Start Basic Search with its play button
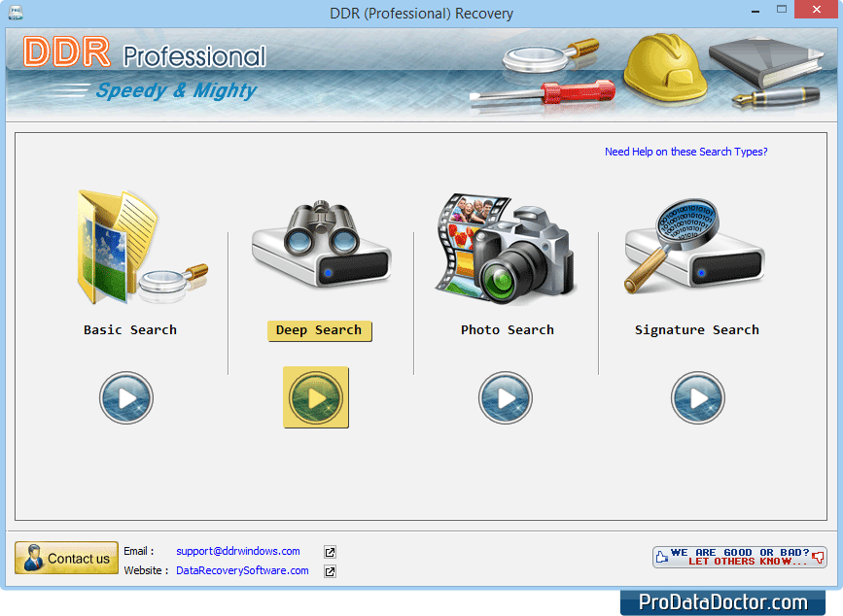Image resolution: width=843 pixels, height=616 pixels. (x=126, y=398)
